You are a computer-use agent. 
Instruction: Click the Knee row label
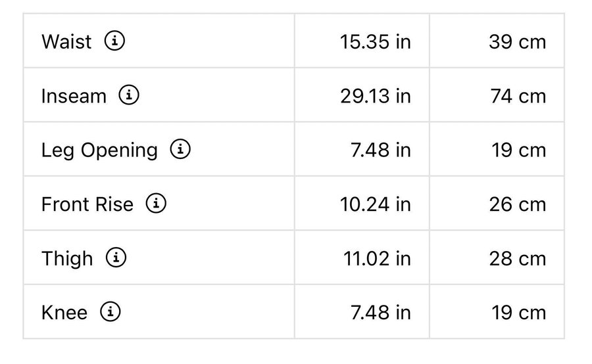click(64, 313)
